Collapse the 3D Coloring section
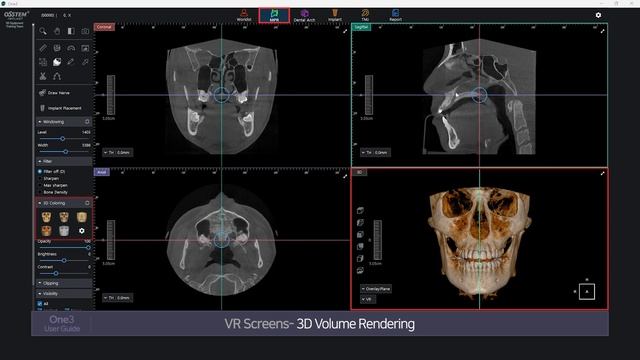The width and height of the screenshot is (640, 360). 40,203
